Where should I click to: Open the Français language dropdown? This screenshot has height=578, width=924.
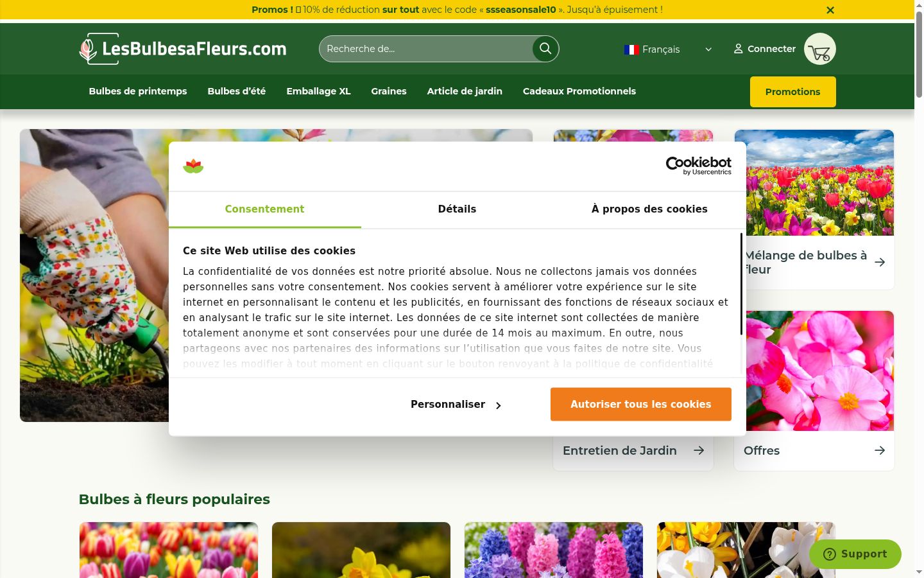coord(668,49)
